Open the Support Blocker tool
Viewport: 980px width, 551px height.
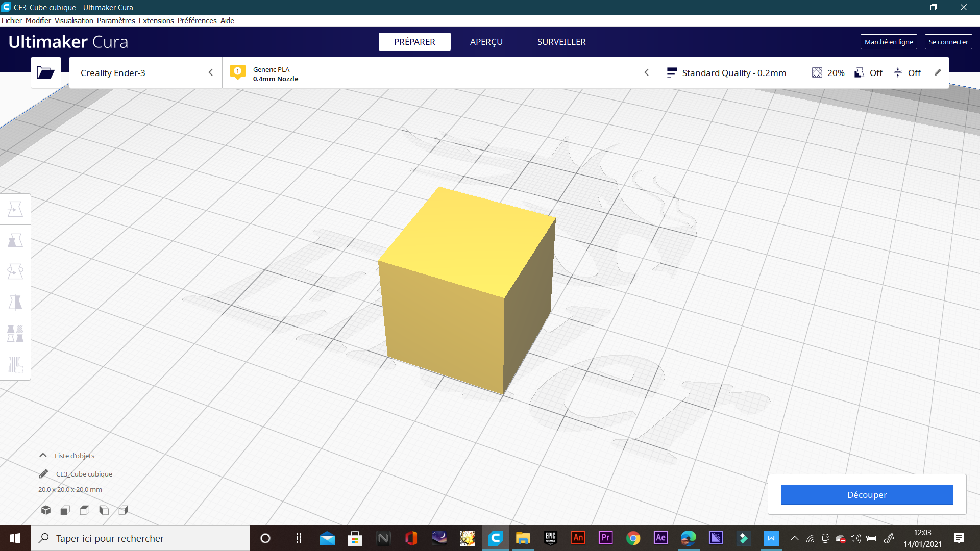(15, 365)
